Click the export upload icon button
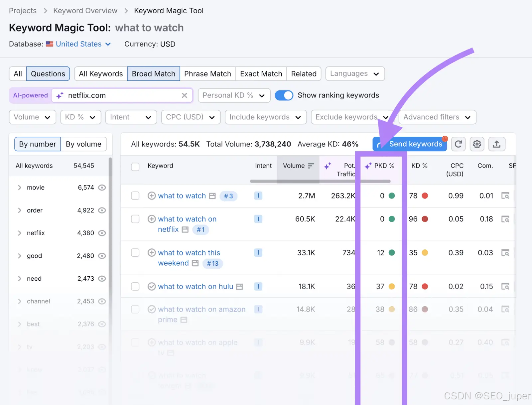Screen dimensions: 532x405 point(496,144)
